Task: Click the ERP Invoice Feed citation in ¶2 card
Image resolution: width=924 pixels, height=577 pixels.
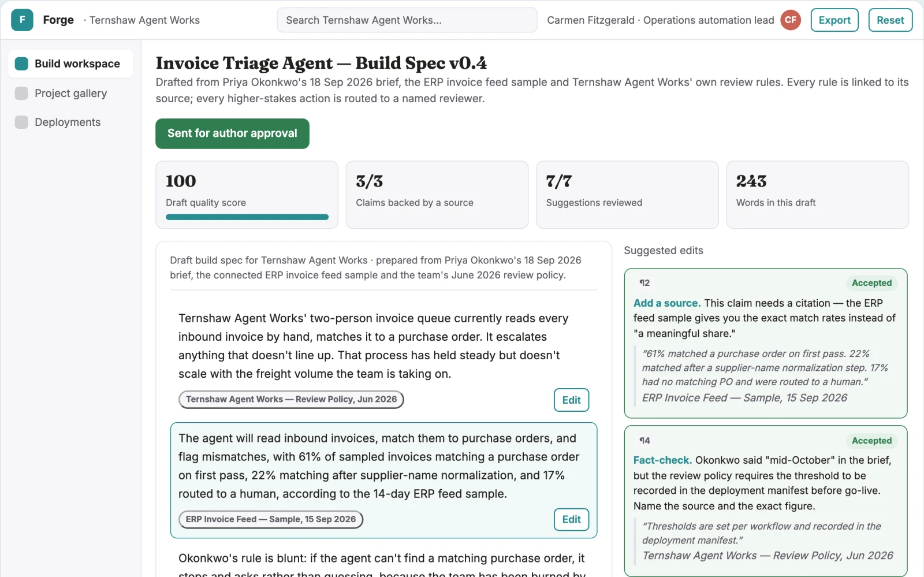Action: (744, 398)
